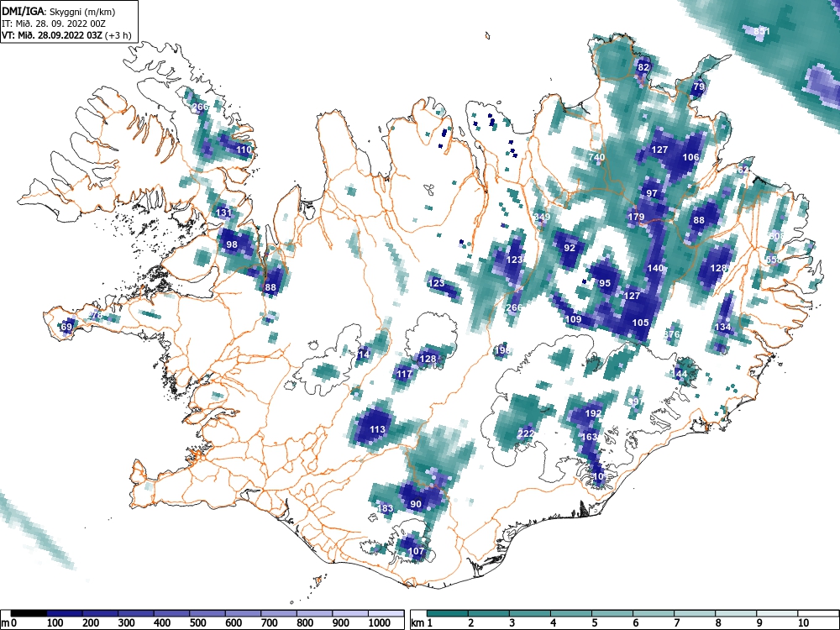This screenshot has width=840, height=630.
Task: Click the visibility value 349 on the map
Action: coord(542,217)
